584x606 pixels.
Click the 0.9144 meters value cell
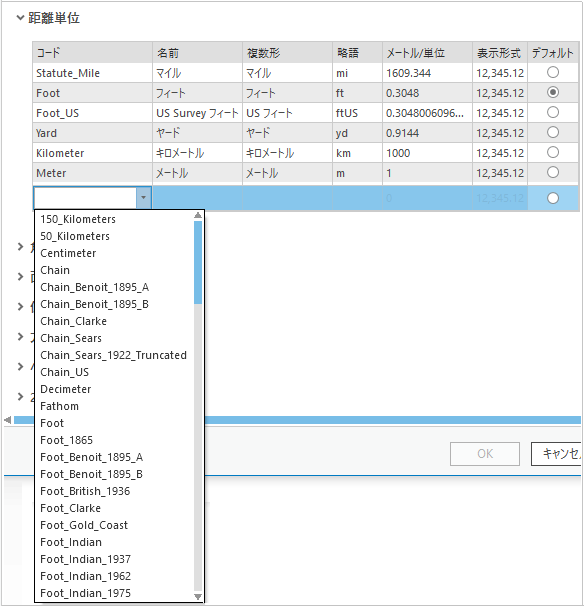427,133
